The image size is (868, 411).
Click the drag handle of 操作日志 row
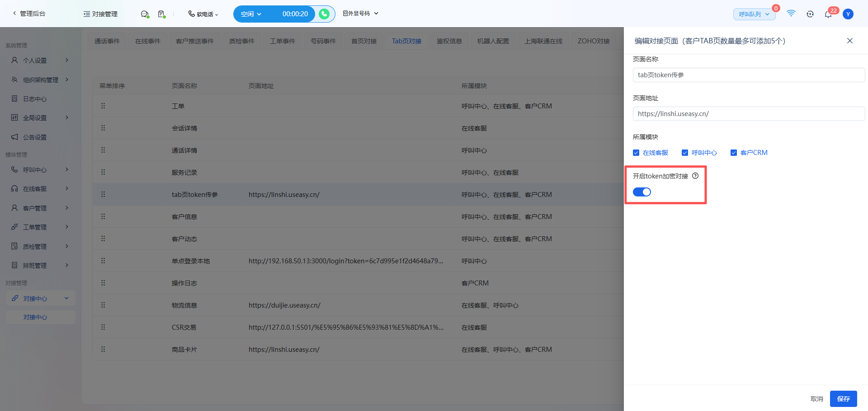click(x=103, y=283)
